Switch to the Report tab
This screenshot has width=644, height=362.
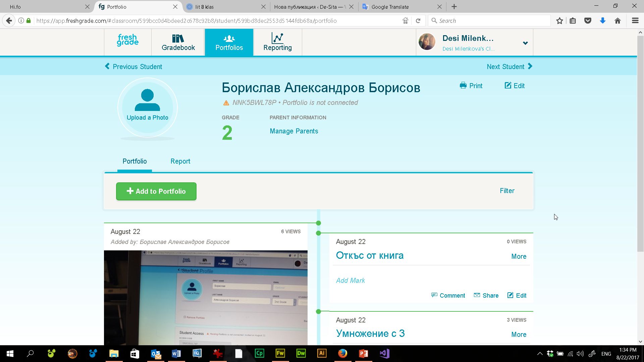pyautogui.click(x=180, y=161)
